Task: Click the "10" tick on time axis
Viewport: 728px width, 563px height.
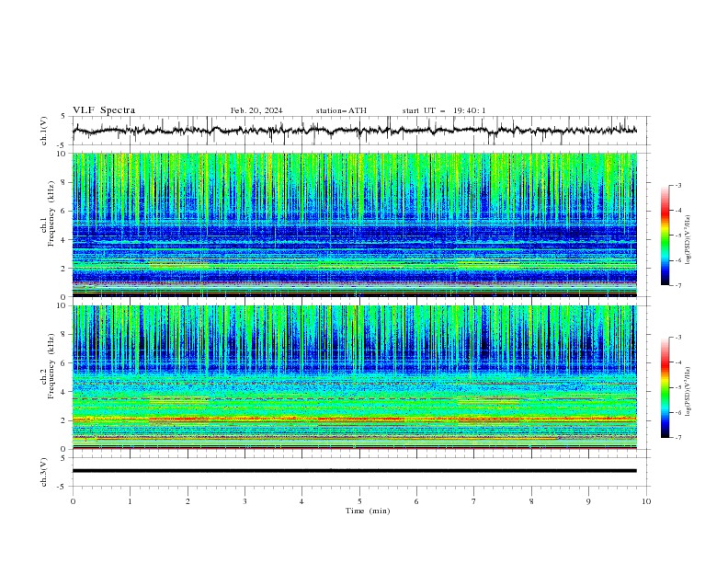Action: click(x=646, y=501)
